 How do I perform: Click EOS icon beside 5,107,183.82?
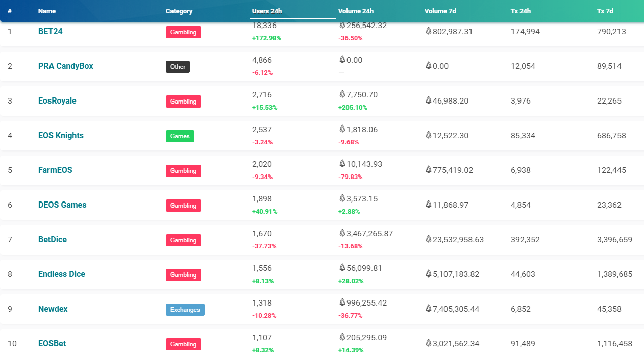[x=428, y=274]
